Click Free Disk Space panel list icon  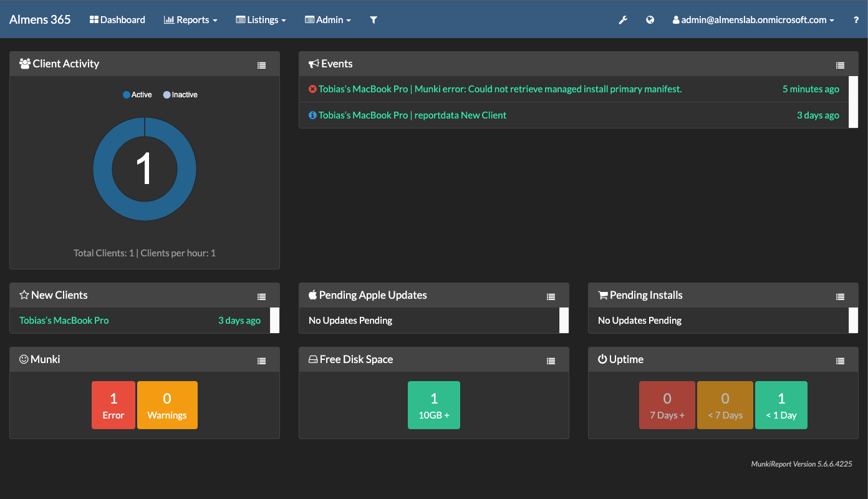coord(551,361)
